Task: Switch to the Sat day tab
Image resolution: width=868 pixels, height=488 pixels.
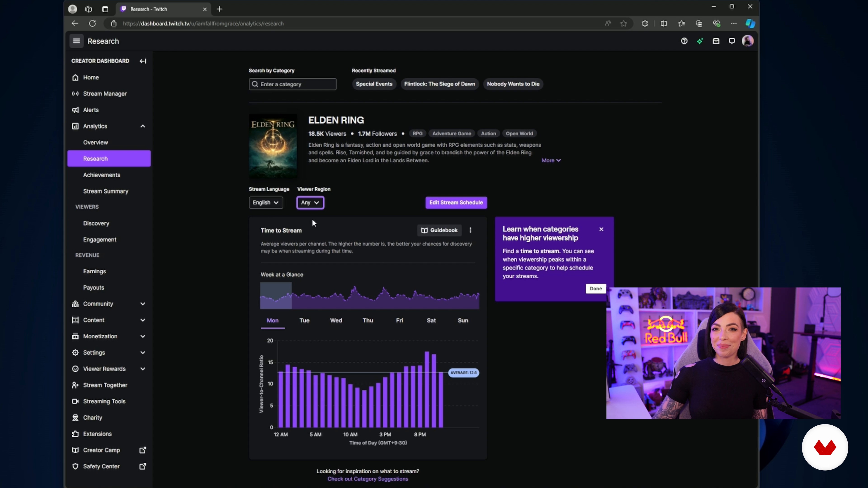Action: (x=431, y=321)
